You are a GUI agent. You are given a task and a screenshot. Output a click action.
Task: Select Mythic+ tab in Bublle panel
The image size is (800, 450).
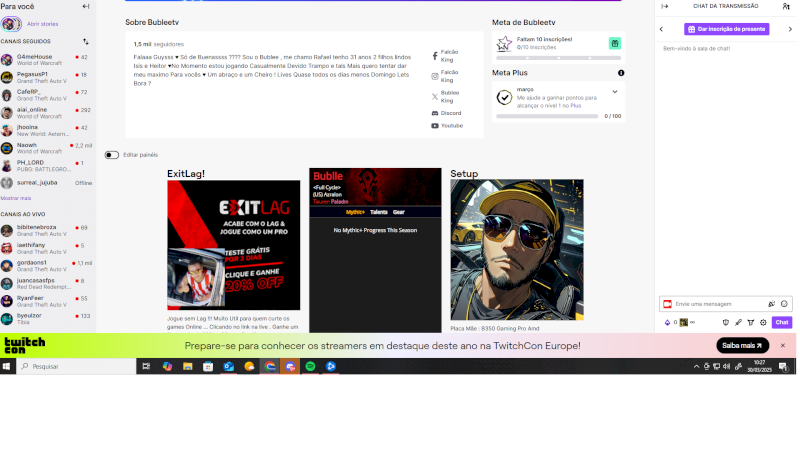(355, 212)
